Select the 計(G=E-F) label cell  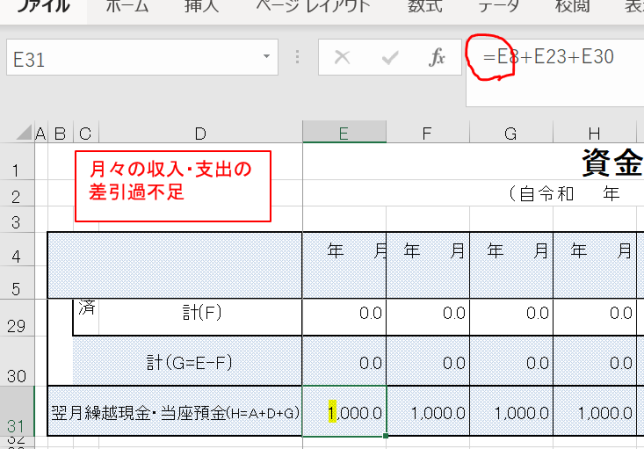click(187, 361)
